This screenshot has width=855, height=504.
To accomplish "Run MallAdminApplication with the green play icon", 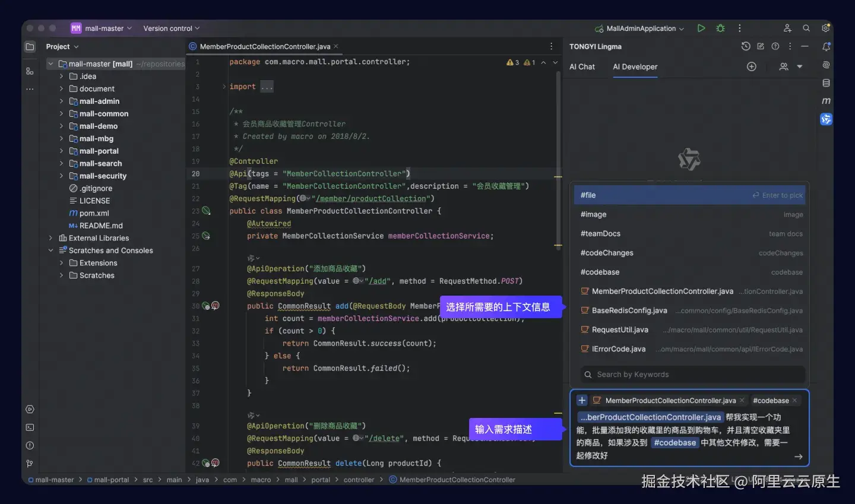I will (701, 28).
